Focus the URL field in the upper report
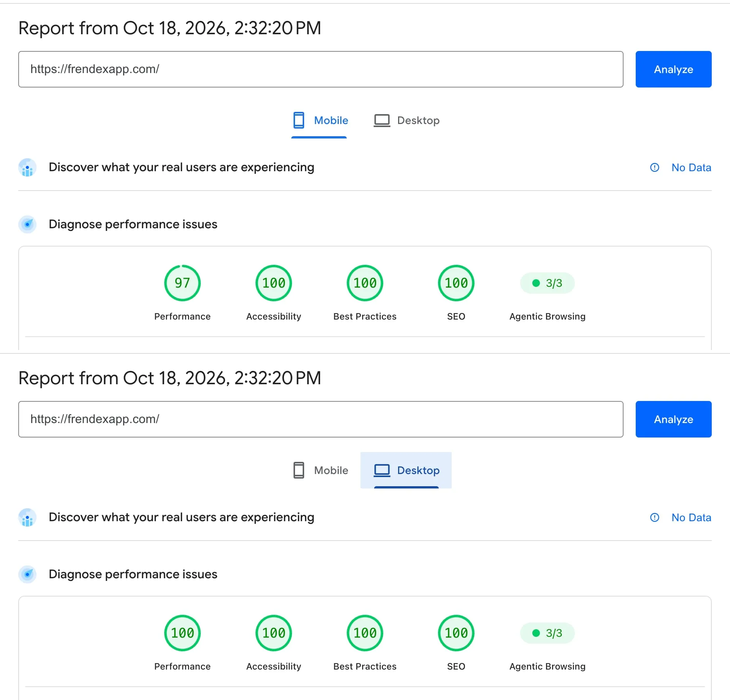The image size is (730, 700). click(321, 69)
